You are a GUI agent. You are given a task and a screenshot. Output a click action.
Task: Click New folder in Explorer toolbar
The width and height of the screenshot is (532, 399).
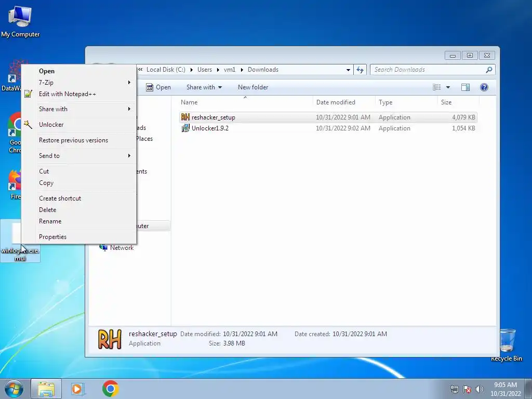[x=253, y=87]
